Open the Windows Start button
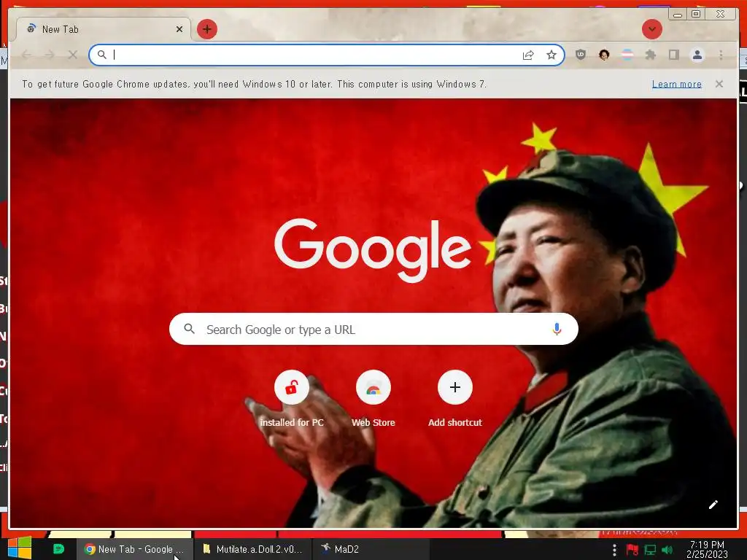The height and width of the screenshot is (560, 747). (x=20, y=548)
